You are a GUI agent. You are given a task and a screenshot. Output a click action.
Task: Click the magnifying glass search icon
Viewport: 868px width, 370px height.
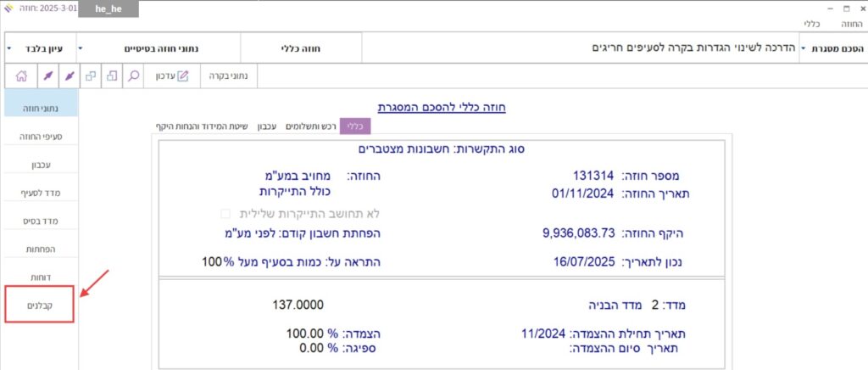pos(134,76)
